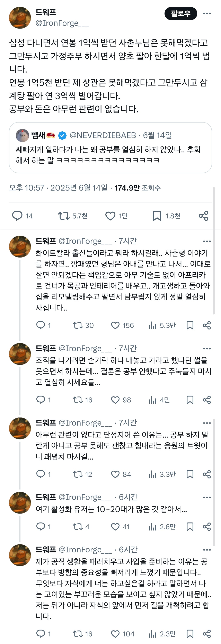Image resolution: width=221 pixels, height=644 pixels.
Task: Open the quoted tweet by @NEVERDIEBAEB
Action: point(110,154)
